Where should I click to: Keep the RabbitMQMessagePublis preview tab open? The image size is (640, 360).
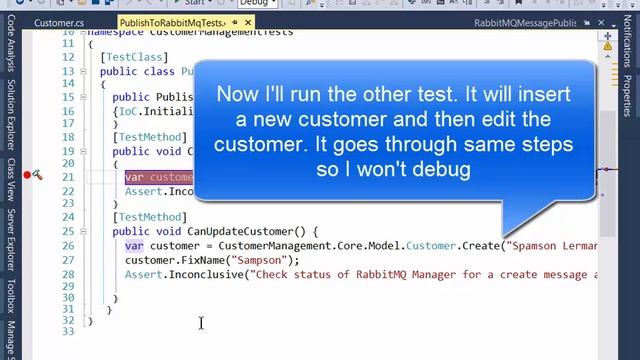pyautogui.click(x=587, y=23)
